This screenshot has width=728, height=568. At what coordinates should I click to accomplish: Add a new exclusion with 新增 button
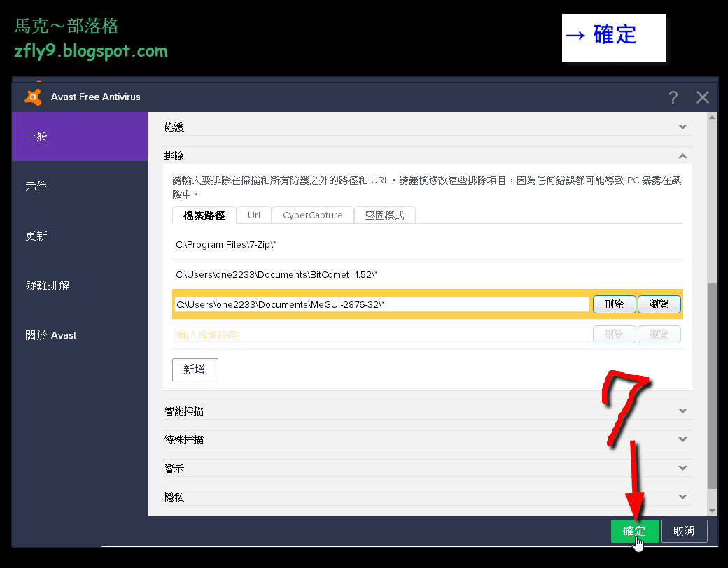pyautogui.click(x=195, y=369)
